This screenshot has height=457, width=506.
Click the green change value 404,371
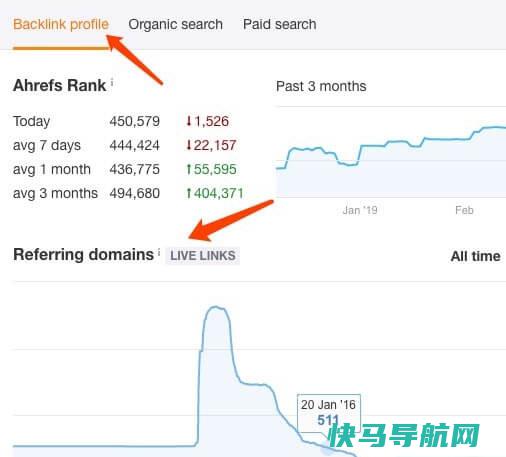click(215, 193)
